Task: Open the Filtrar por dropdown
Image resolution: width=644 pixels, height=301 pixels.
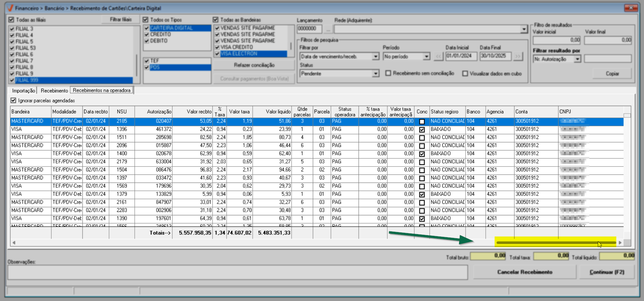Action: [376, 57]
